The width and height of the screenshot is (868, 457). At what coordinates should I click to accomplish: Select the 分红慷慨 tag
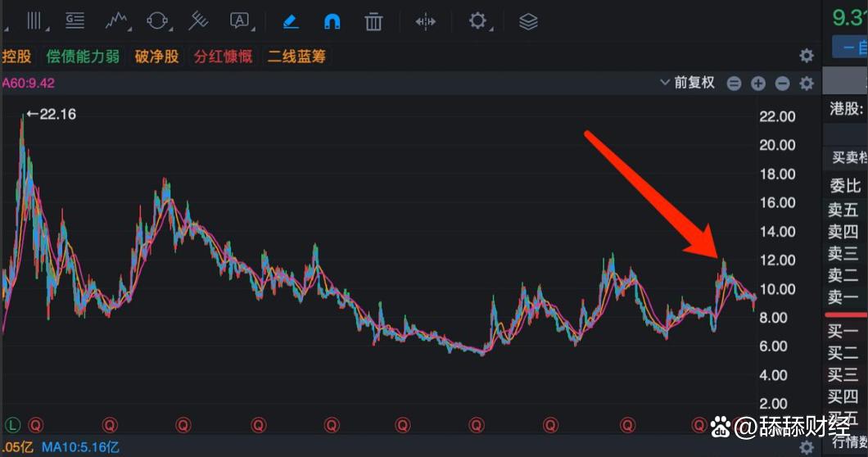(x=223, y=57)
